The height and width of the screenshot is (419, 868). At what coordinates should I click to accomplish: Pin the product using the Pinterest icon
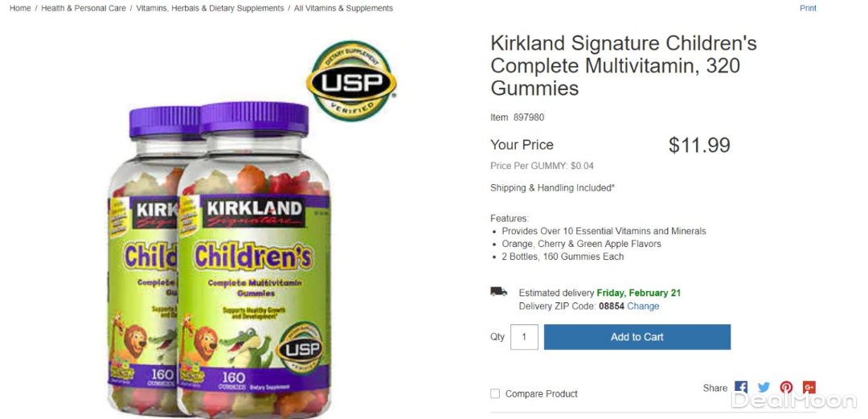(786, 388)
